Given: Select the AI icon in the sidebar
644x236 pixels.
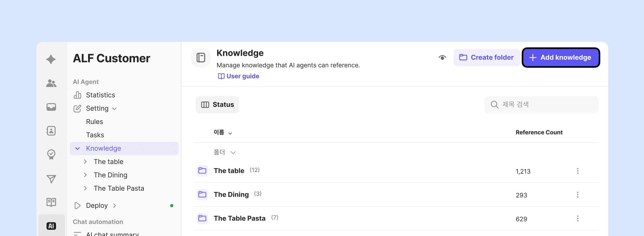Looking at the screenshot, I should pyautogui.click(x=51, y=226).
